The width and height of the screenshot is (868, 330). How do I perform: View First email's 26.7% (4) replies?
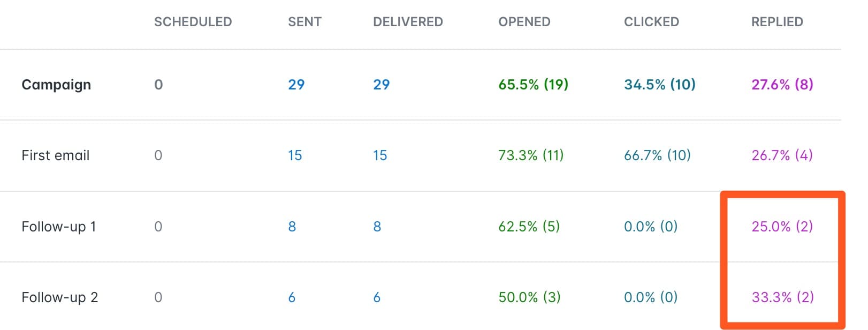tap(782, 155)
